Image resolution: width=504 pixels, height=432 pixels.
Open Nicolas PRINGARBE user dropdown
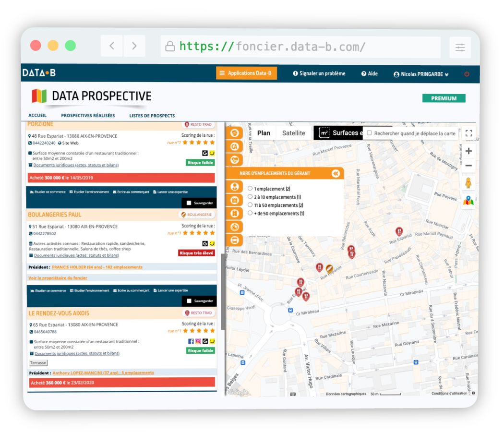tap(421, 74)
